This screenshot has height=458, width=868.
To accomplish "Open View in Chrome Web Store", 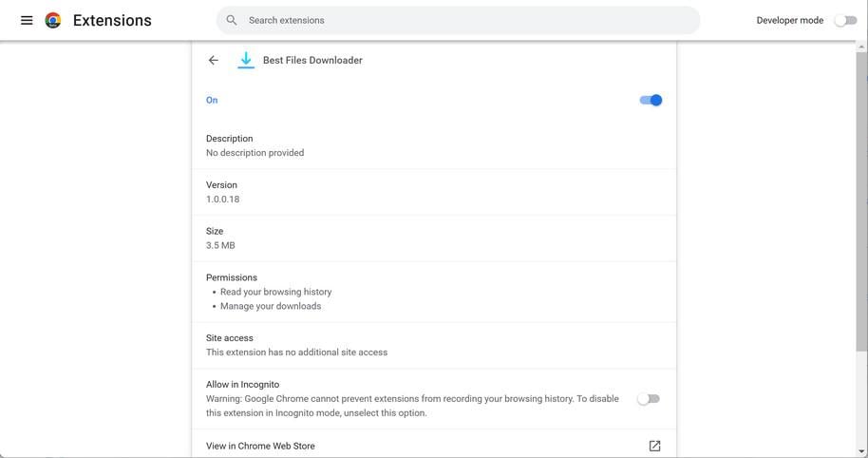I will pyautogui.click(x=260, y=446).
